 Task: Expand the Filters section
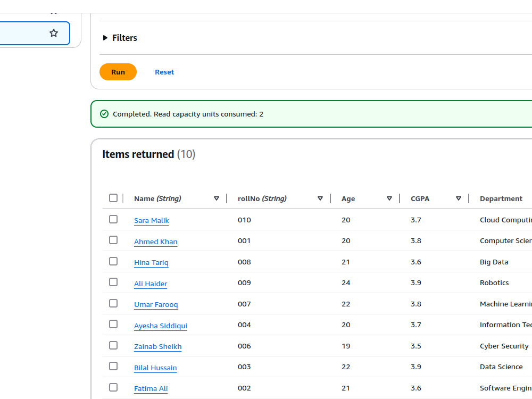(x=120, y=38)
